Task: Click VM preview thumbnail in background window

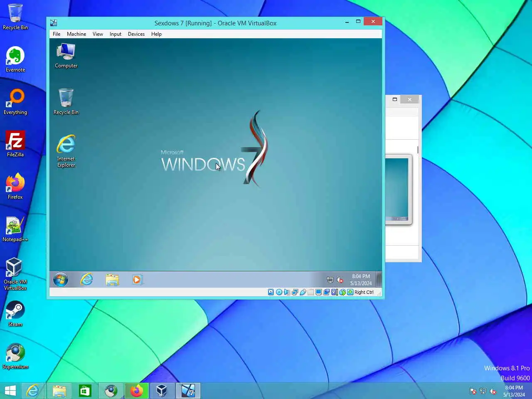Action: click(398, 190)
